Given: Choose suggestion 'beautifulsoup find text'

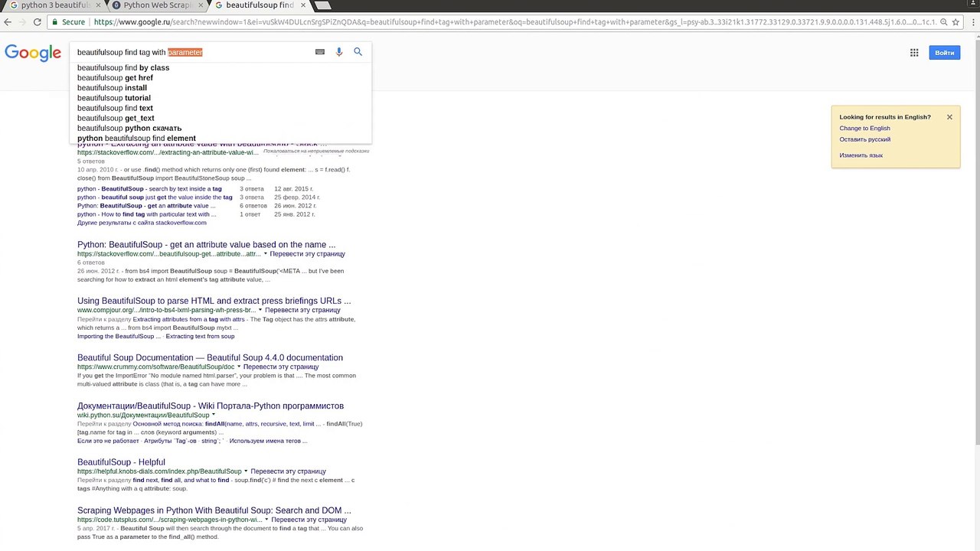Looking at the screenshot, I should pos(220,108).
